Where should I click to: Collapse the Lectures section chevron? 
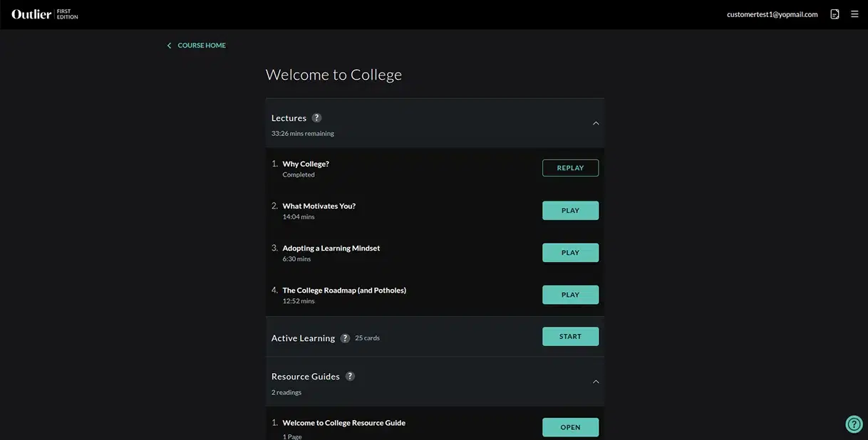(596, 123)
